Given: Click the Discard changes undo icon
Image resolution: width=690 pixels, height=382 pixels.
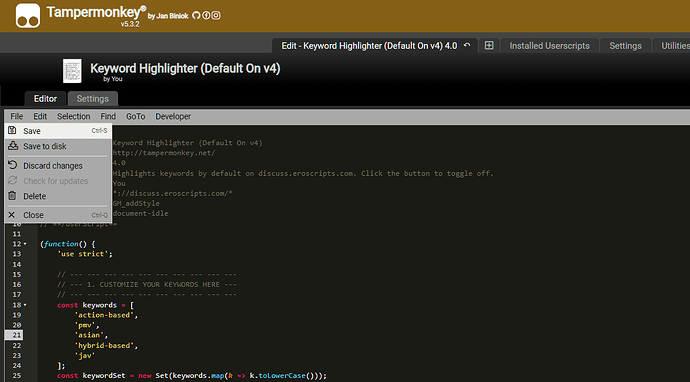Looking at the screenshot, I should tap(12, 165).
